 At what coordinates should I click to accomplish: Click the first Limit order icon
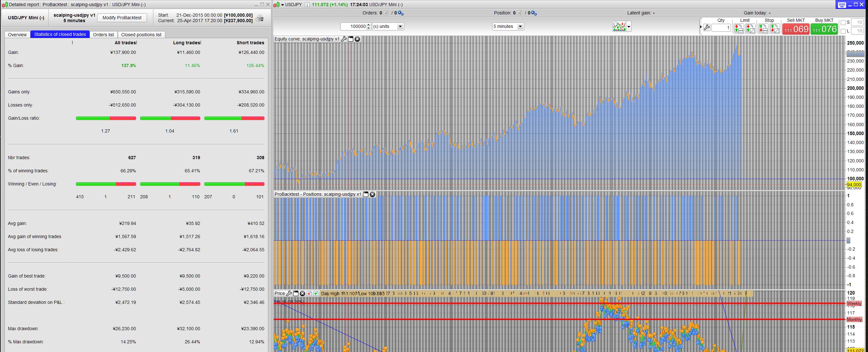click(x=739, y=29)
